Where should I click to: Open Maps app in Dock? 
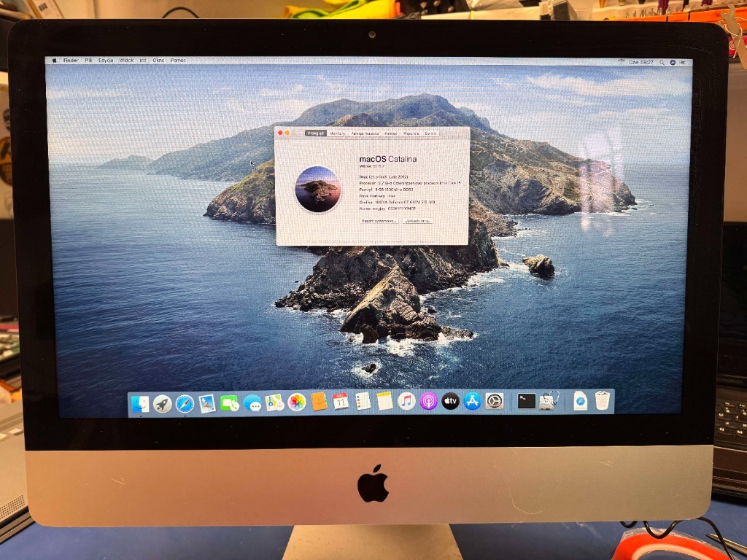[274, 403]
